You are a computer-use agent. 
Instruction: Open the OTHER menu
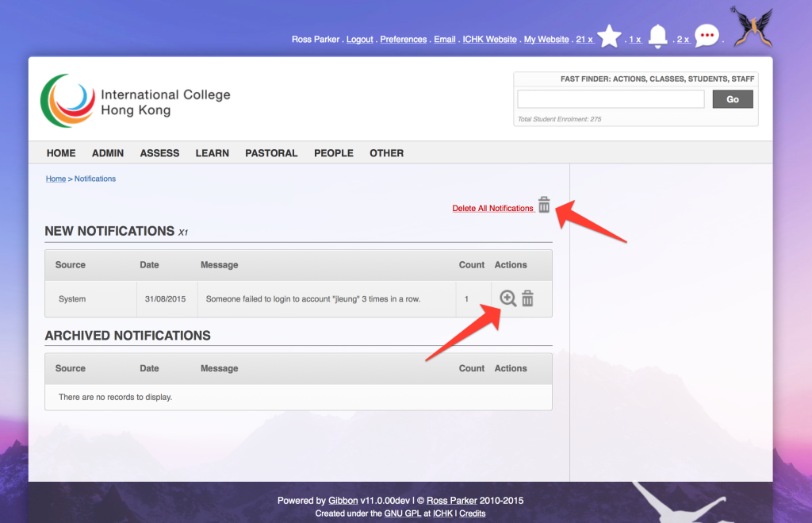(386, 153)
